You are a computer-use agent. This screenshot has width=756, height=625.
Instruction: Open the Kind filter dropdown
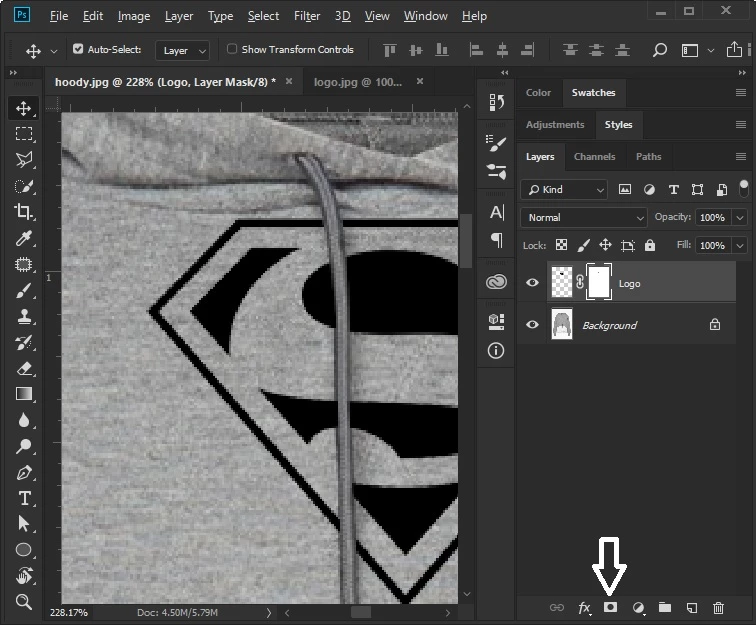(x=564, y=190)
